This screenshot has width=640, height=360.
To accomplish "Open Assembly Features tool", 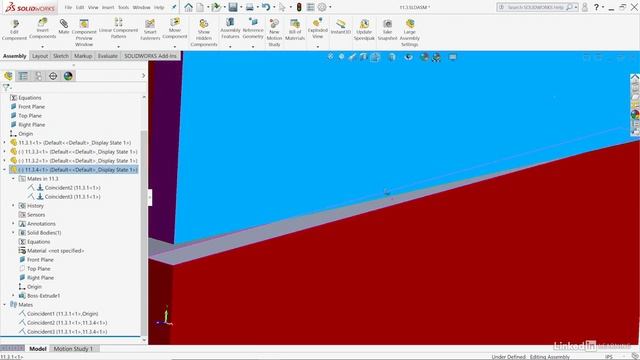I will click(x=230, y=28).
